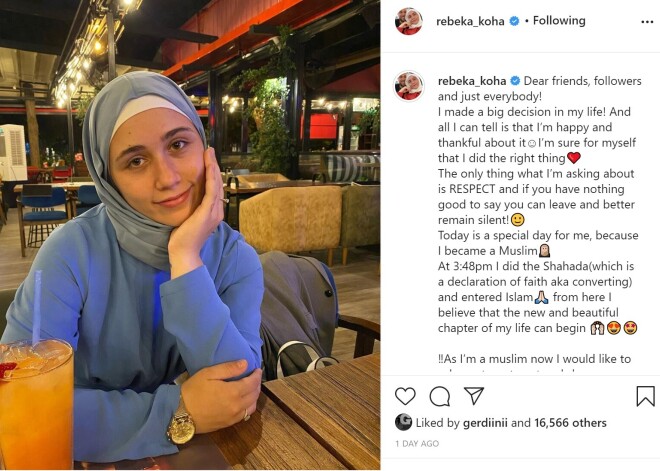Viewport: 660px width, 471px height.
Task: Open rebeka_koha profile from header username
Action: point(470,21)
